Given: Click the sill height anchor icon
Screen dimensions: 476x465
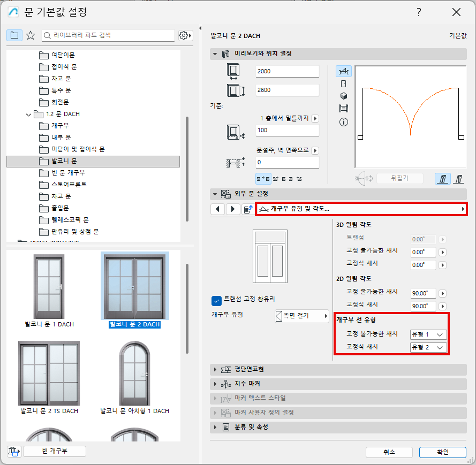Looking at the screenshot, I should coord(236,132).
